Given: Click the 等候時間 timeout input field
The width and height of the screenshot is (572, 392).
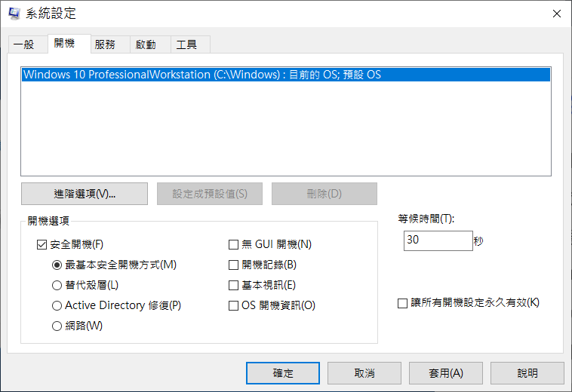Looking at the screenshot, I should (x=438, y=240).
